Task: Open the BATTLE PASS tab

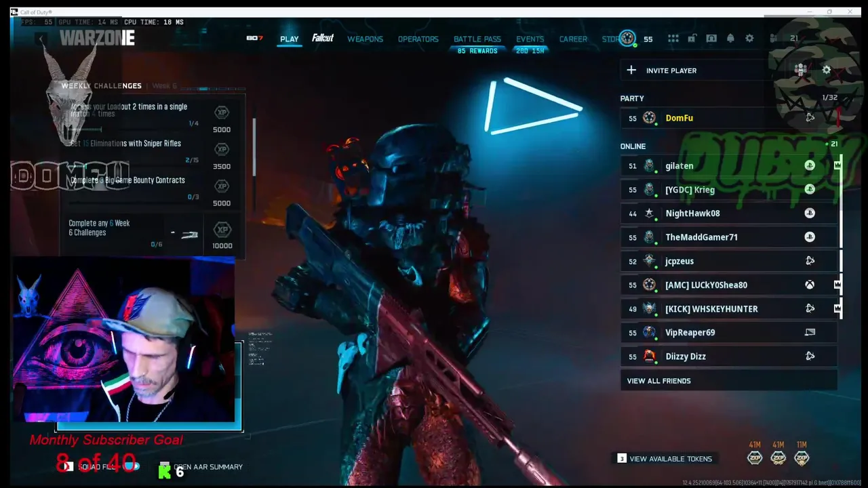Action: [x=477, y=39]
